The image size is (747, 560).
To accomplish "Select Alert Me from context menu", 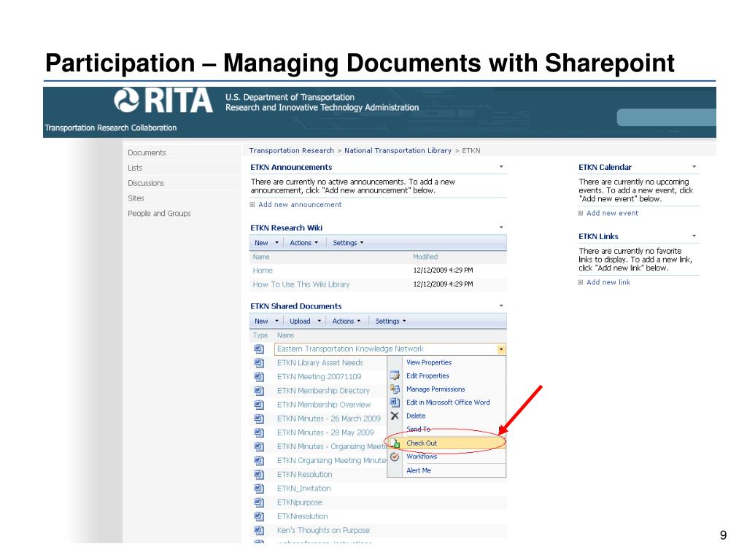I will (x=419, y=470).
